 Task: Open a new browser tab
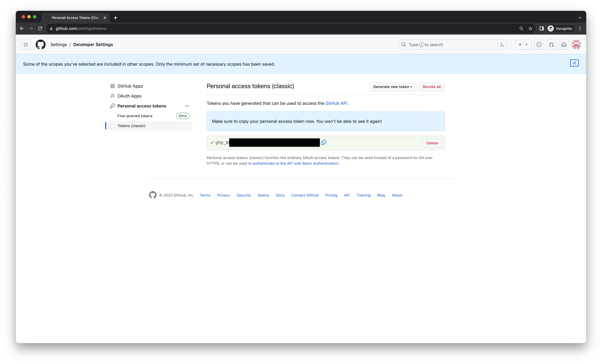tap(116, 18)
